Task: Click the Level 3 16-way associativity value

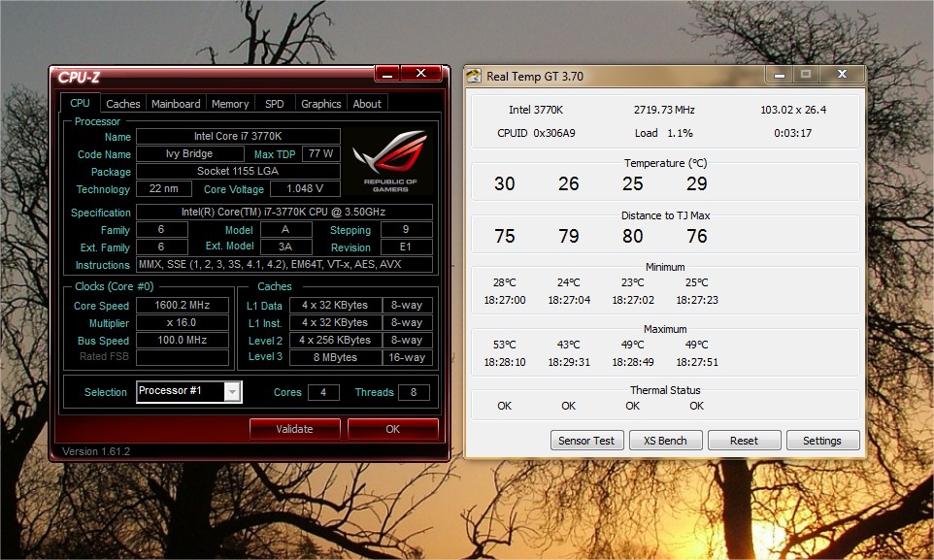Action: pos(408,357)
